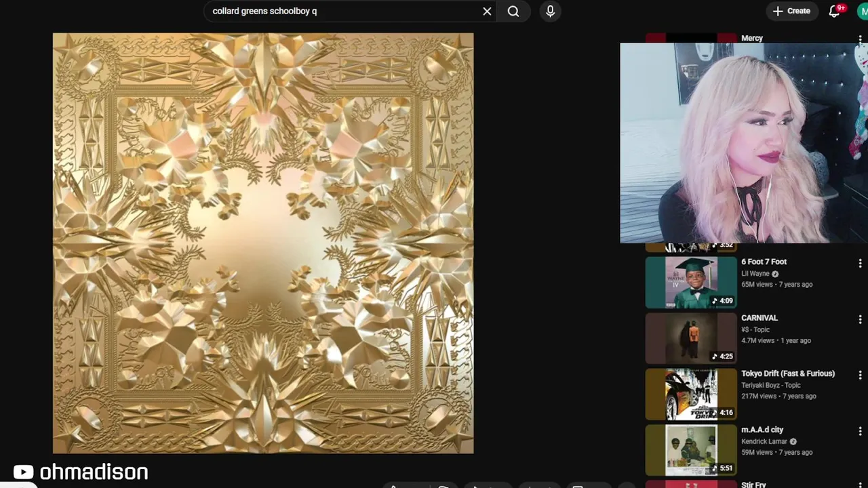This screenshot has width=868, height=488.
Task: Open the CARNIVAL video thumbnail
Action: tap(690, 338)
